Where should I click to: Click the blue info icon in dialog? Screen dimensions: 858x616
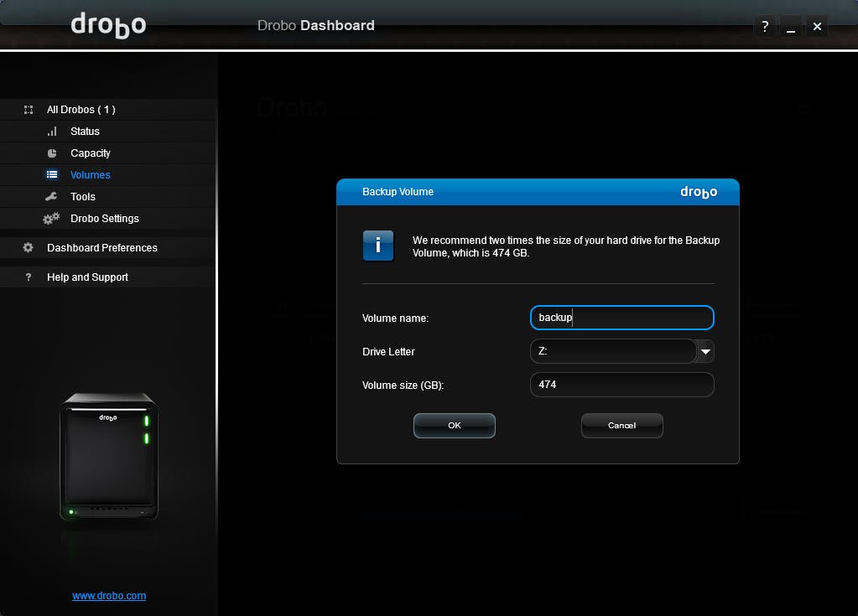click(x=378, y=246)
